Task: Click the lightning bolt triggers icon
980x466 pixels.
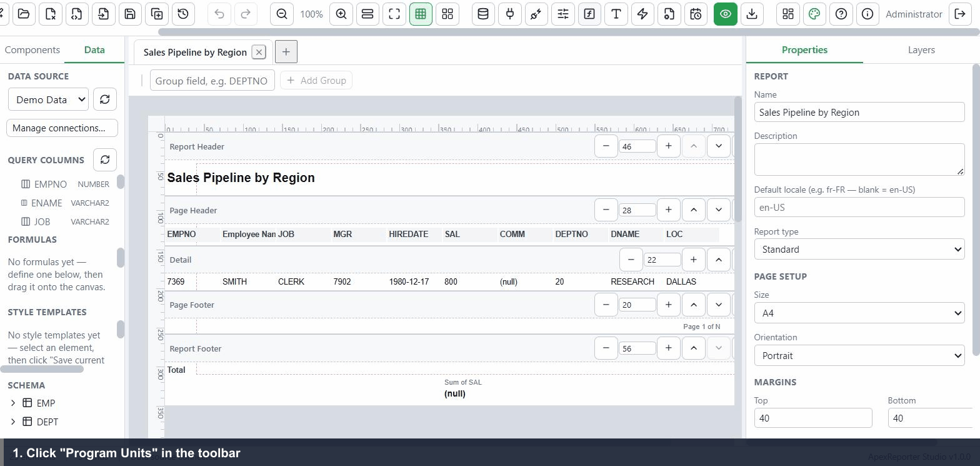Action: (x=642, y=14)
